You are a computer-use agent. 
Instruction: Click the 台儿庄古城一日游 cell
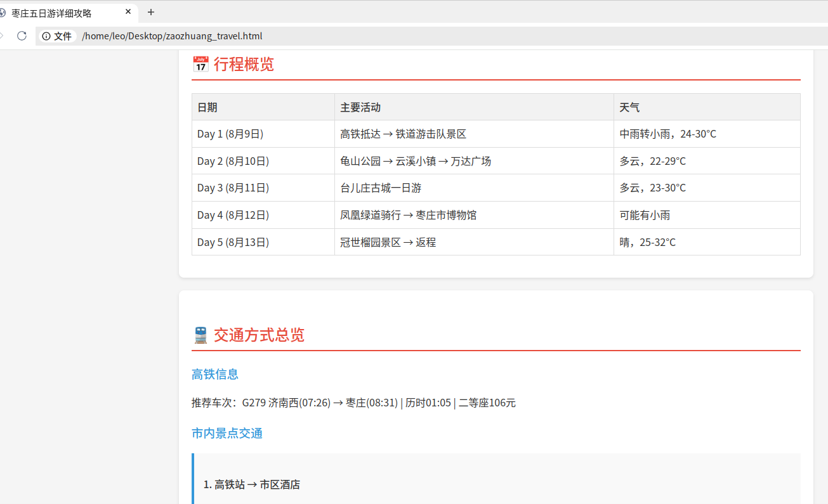(474, 188)
